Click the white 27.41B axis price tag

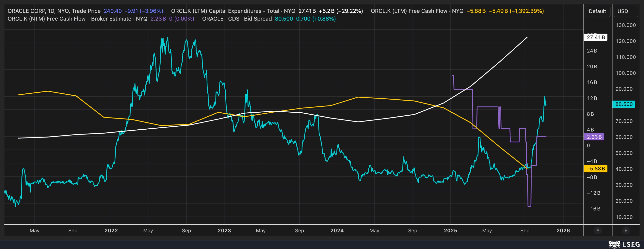pyautogui.click(x=595, y=37)
